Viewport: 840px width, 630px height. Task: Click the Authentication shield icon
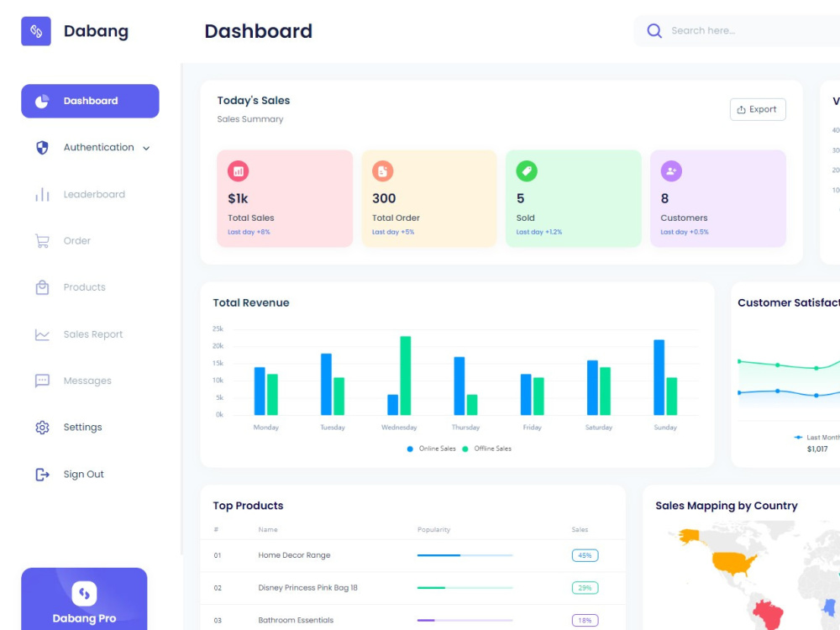pyautogui.click(x=42, y=147)
